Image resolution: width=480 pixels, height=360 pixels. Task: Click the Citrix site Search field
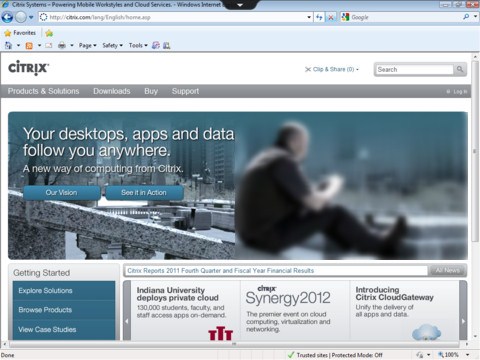click(414, 69)
